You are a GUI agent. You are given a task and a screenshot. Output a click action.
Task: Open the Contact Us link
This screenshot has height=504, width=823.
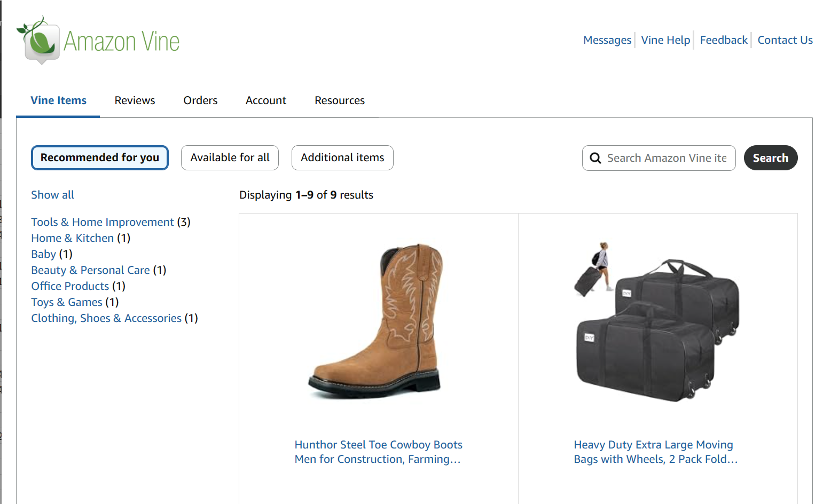coord(785,40)
